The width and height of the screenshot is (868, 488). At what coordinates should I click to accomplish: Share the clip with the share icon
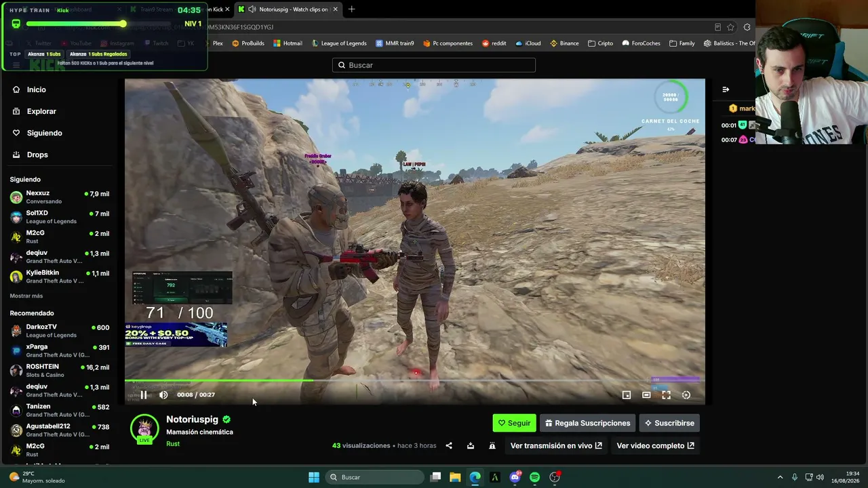click(x=449, y=445)
